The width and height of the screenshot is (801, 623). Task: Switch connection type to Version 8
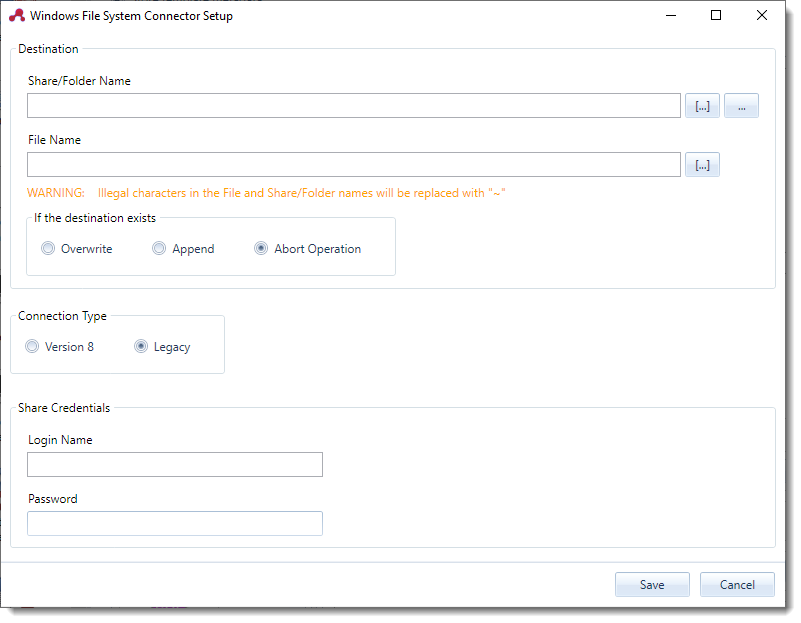point(33,347)
